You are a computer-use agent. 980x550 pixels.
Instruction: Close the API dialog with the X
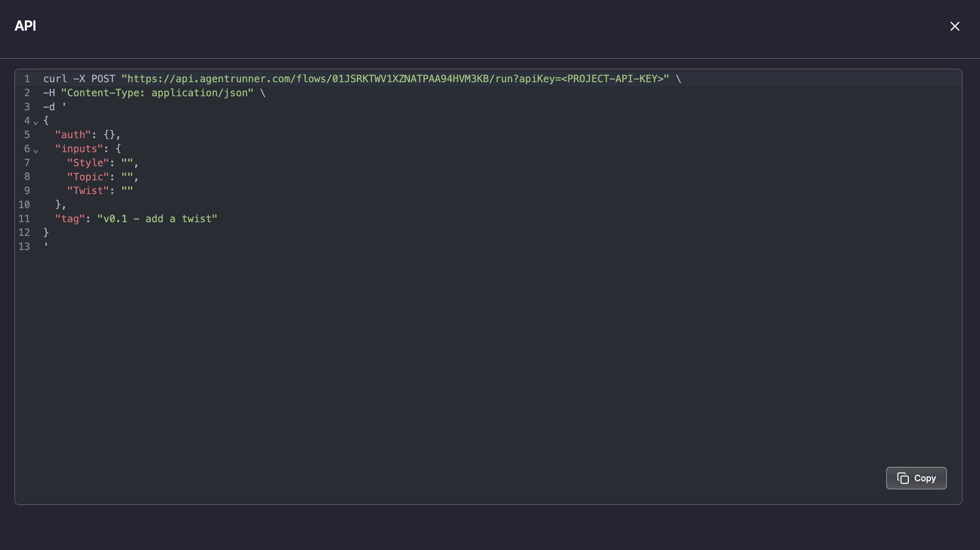(954, 26)
